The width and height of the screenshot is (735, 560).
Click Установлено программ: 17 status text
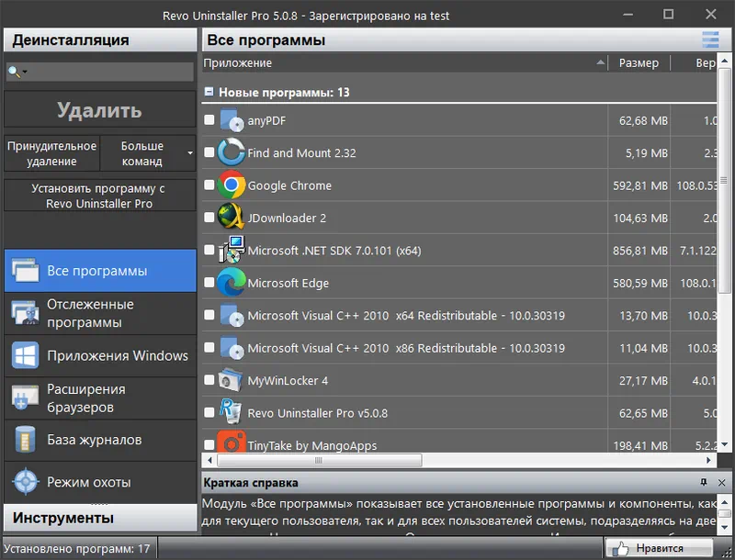[77, 548]
